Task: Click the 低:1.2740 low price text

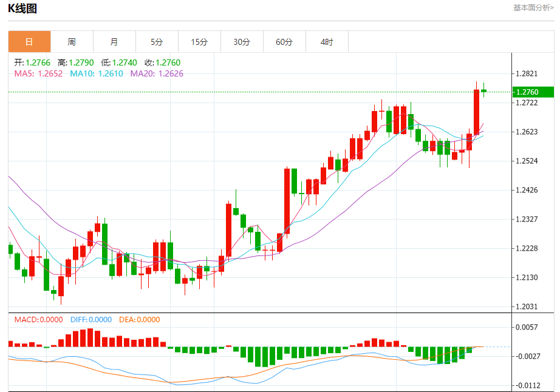Action: pyautogui.click(x=119, y=63)
